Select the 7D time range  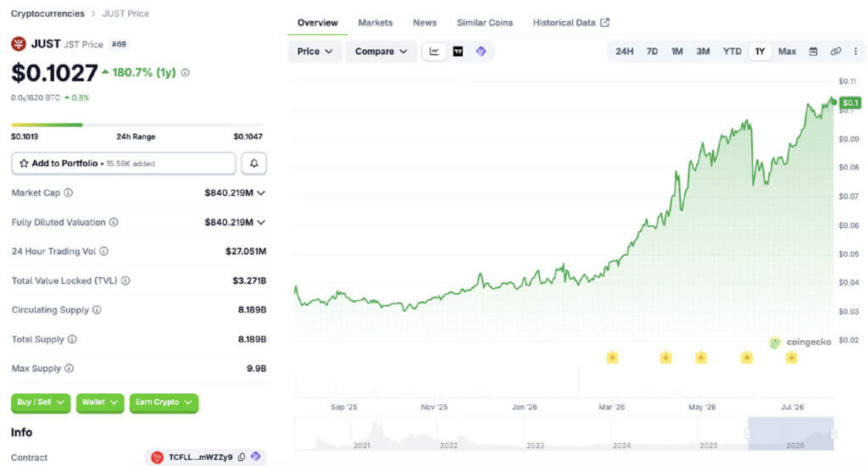[x=652, y=52]
